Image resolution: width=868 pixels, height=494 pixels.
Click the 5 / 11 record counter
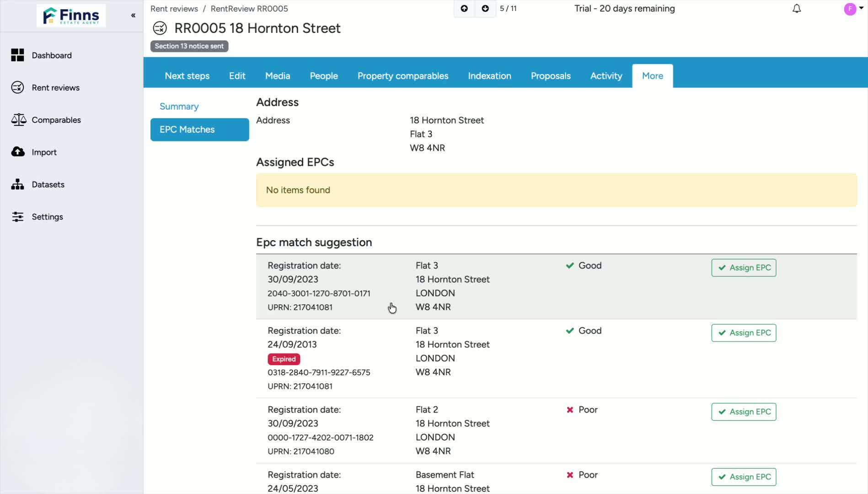point(508,9)
